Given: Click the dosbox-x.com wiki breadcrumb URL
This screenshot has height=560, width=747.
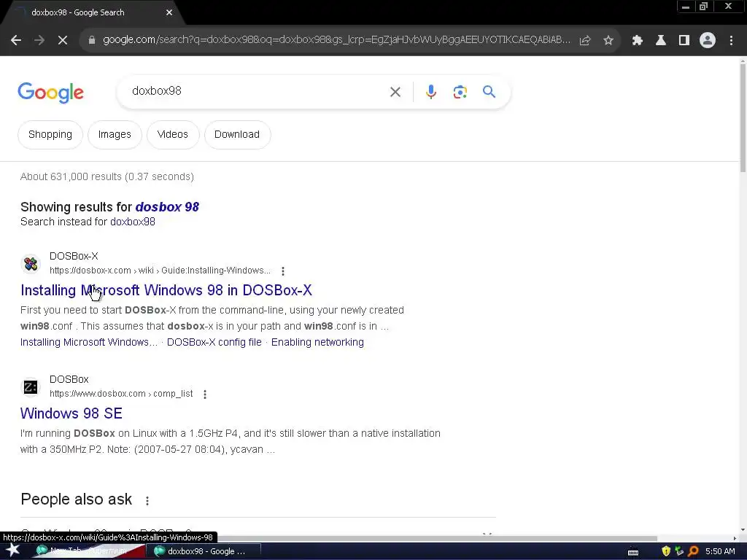Looking at the screenshot, I should (x=160, y=271).
